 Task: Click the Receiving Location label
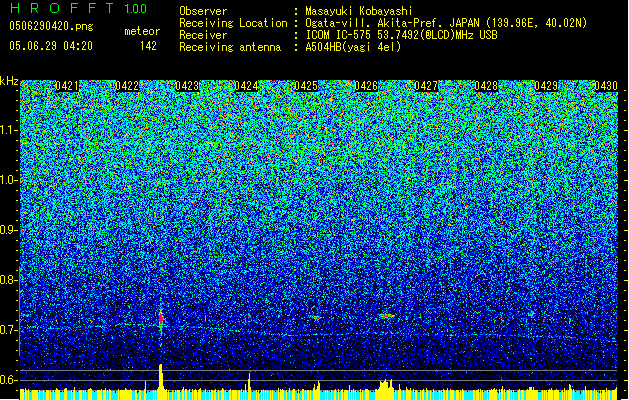(233, 23)
